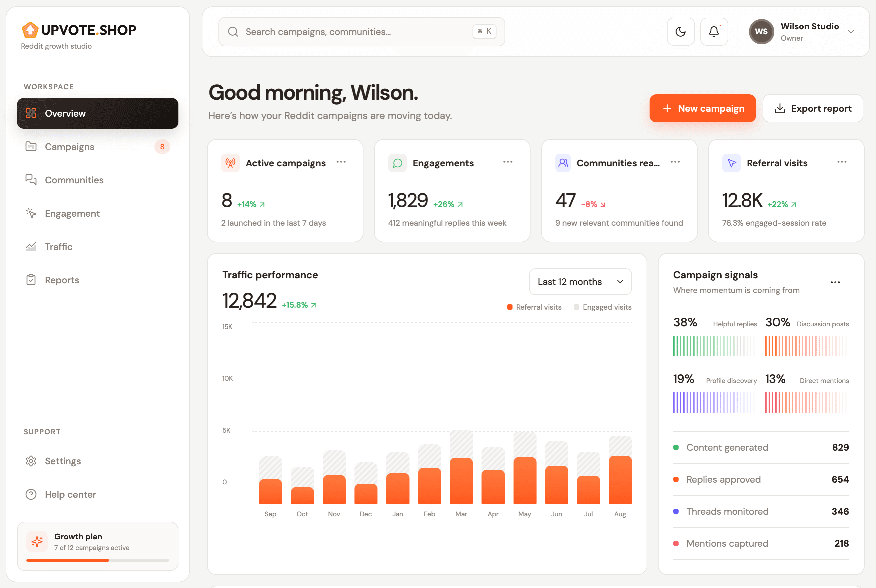Toggle dark mode with the moon icon

click(x=681, y=32)
